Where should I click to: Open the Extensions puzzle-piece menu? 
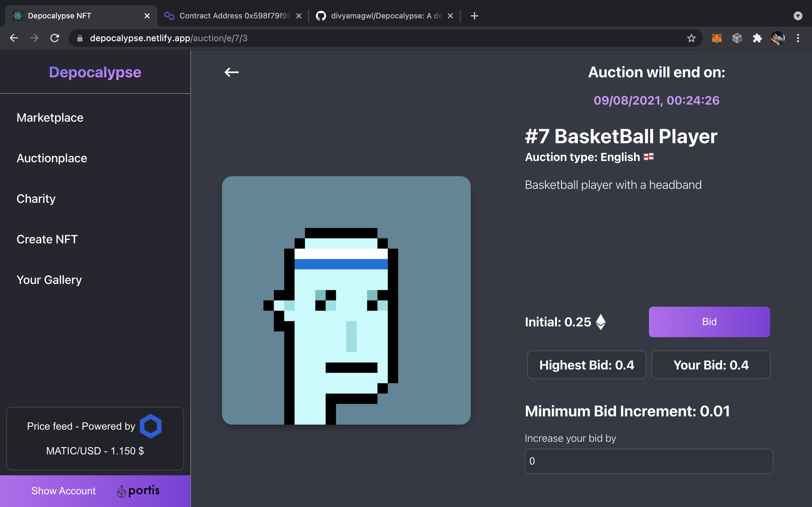[757, 38]
